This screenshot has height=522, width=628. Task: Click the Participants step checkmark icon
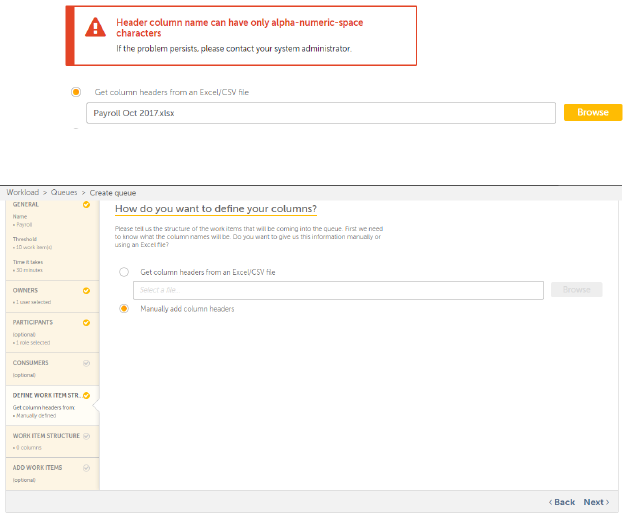coord(86,323)
